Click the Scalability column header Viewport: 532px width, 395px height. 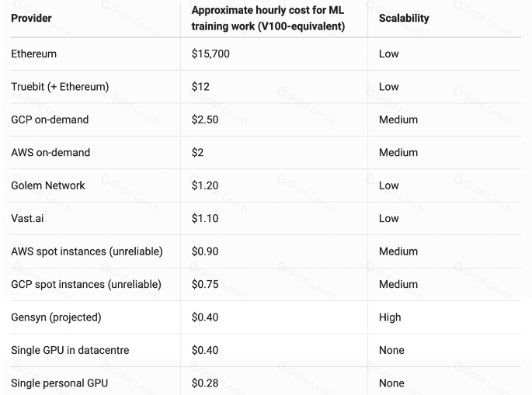pos(404,18)
